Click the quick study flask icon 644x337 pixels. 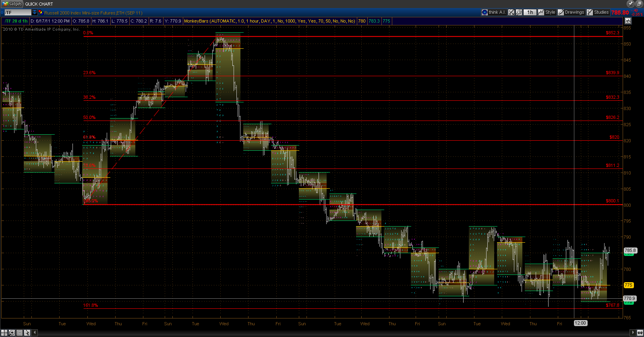511,12
